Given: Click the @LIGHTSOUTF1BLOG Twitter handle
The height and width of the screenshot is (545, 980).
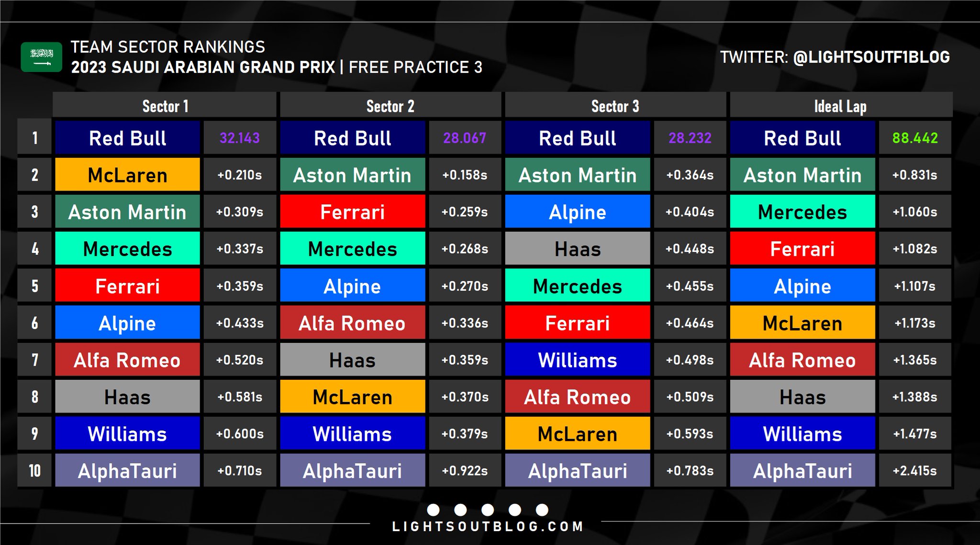Looking at the screenshot, I should [x=871, y=57].
